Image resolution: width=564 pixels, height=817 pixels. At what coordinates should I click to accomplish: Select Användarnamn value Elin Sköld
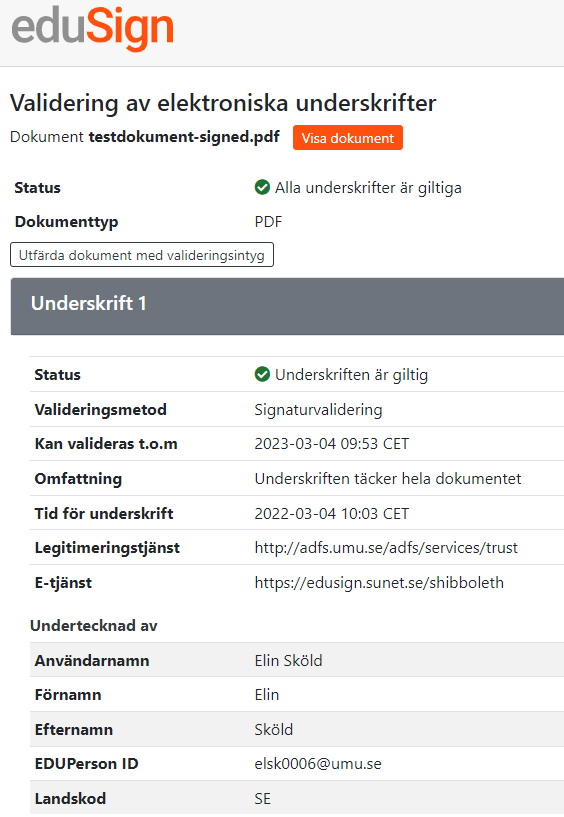point(288,660)
